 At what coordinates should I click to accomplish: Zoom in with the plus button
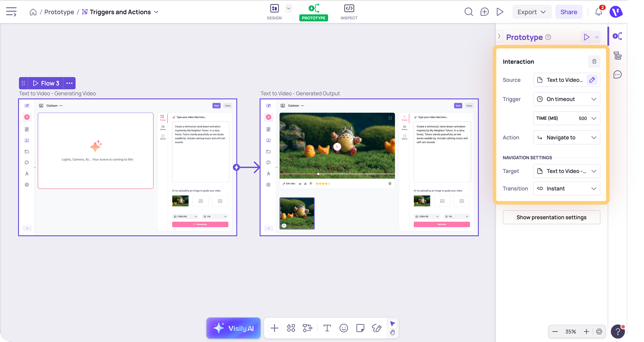click(x=586, y=332)
